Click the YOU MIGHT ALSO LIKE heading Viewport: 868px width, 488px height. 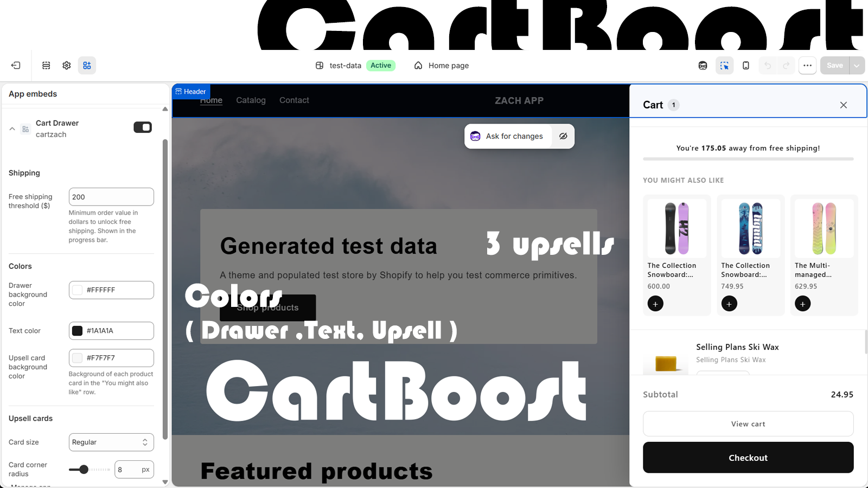684,181
